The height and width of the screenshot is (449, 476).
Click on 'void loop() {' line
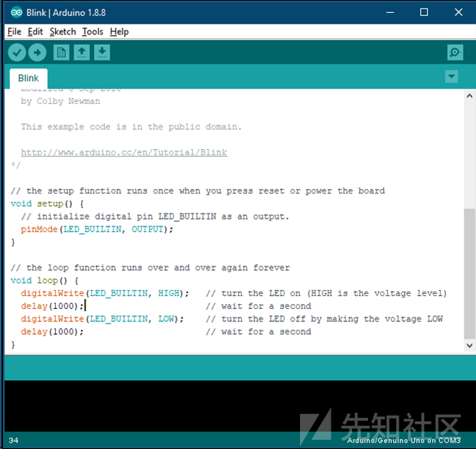44,280
